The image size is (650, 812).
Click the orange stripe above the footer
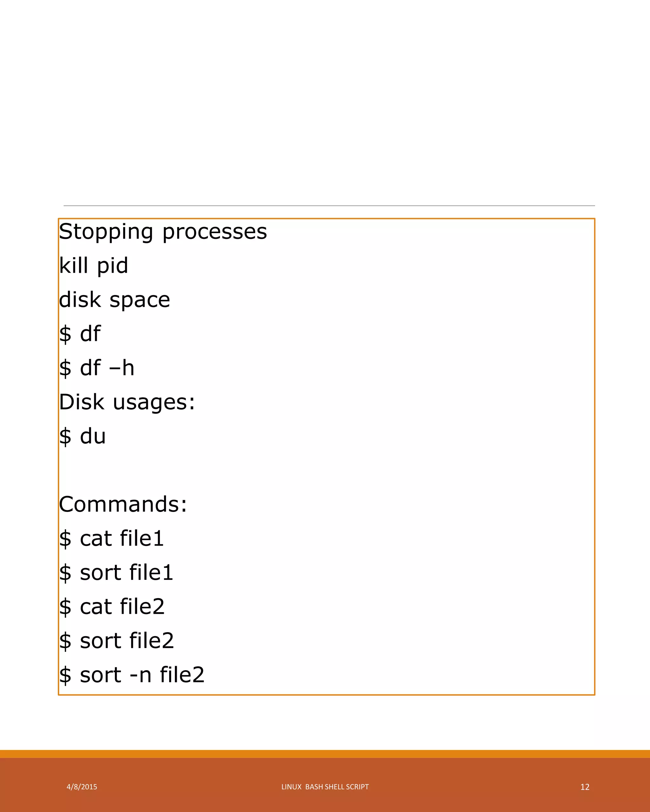tap(325, 754)
